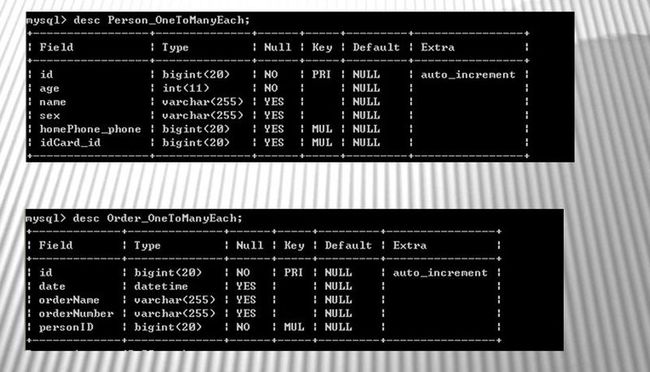Click varchar(255) type of name row
Image resolution: width=650 pixels, height=372 pixels.
[x=203, y=102]
